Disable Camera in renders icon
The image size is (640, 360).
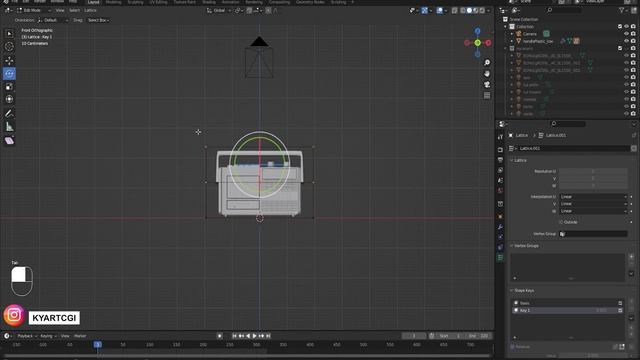tap(633, 34)
